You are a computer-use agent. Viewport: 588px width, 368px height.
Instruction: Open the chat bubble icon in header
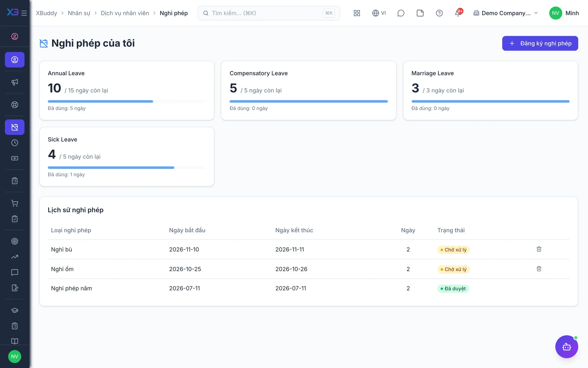(x=401, y=13)
